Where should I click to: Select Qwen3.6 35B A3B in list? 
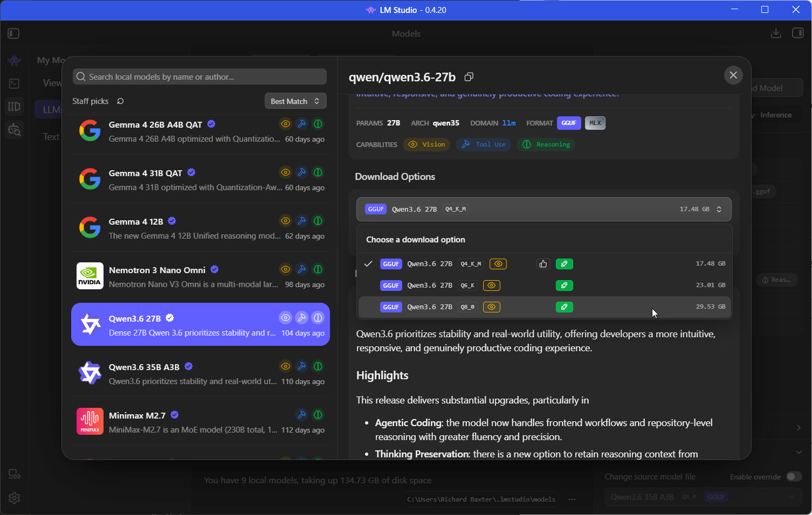tap(201, 373)
